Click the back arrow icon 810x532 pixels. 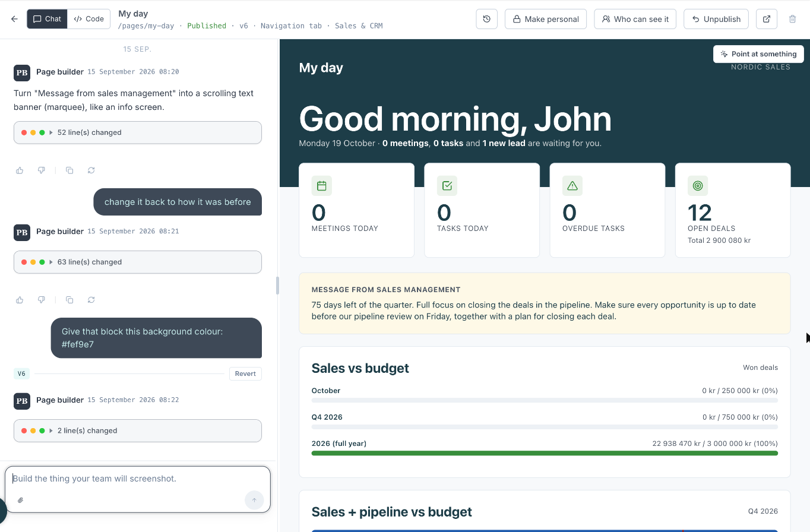[14, 19]
